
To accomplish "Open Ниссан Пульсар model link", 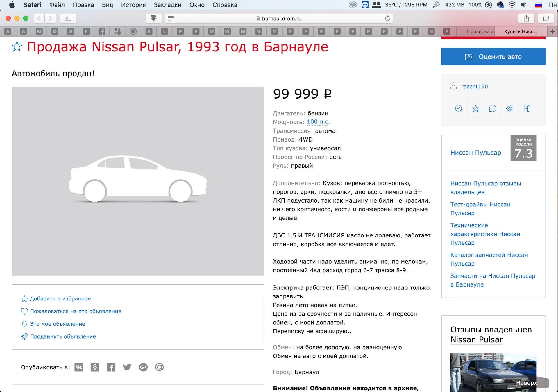I will coord(475,153).
